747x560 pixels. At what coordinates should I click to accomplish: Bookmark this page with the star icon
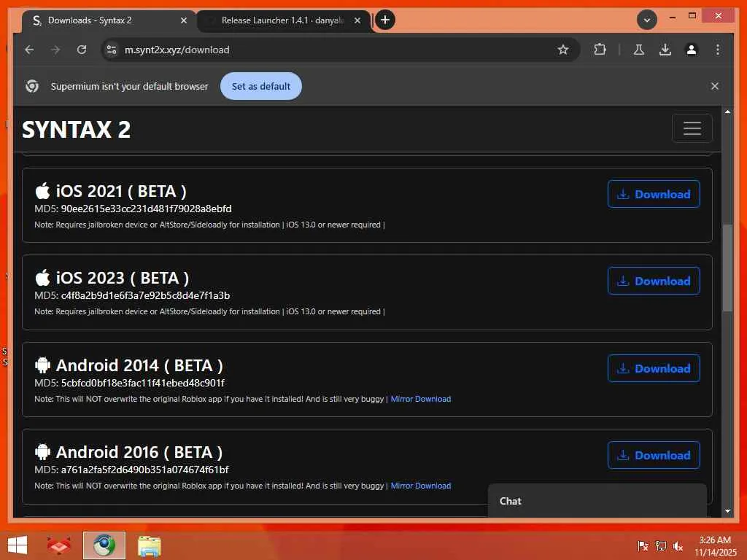[563, 50]
